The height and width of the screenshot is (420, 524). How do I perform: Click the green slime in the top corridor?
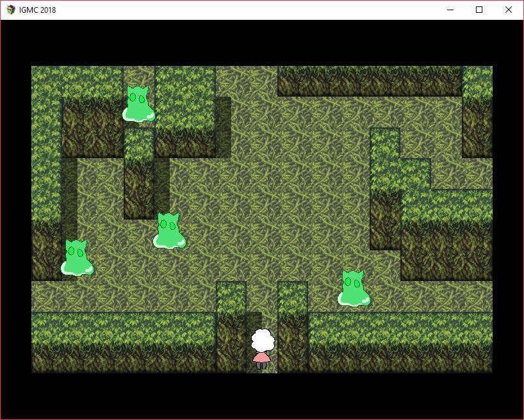click(138, 104)
